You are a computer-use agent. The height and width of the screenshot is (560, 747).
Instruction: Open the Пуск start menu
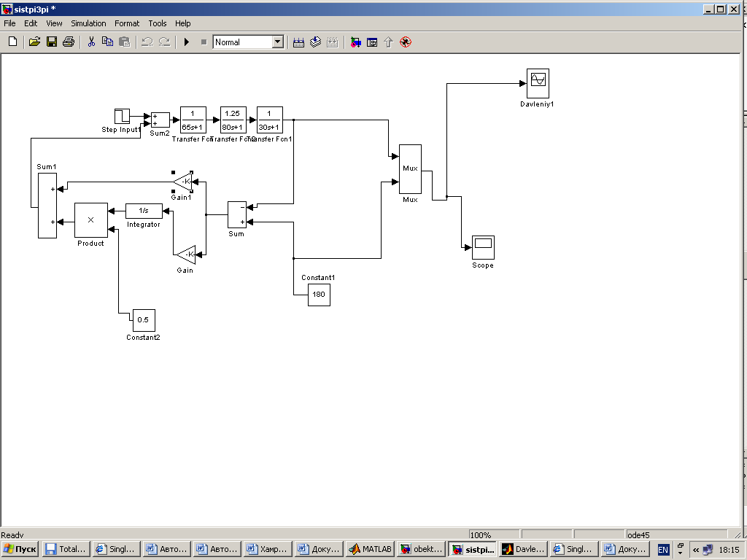pyautogui.click(x=20, y=550)
